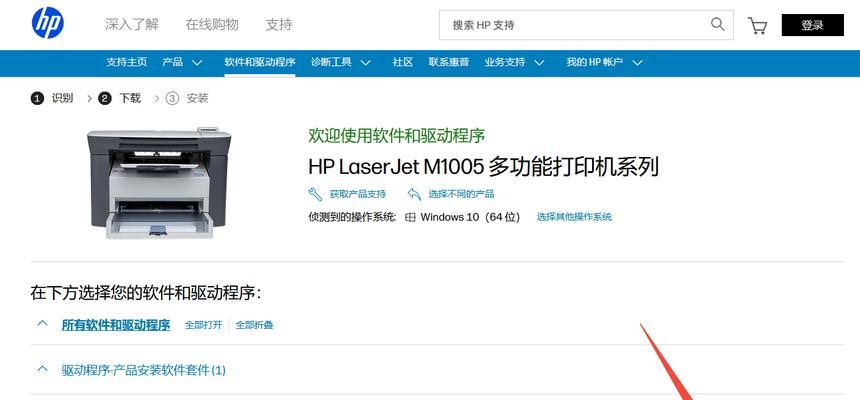
Task: Open the 社区 nav item
Action: [403, 63]
